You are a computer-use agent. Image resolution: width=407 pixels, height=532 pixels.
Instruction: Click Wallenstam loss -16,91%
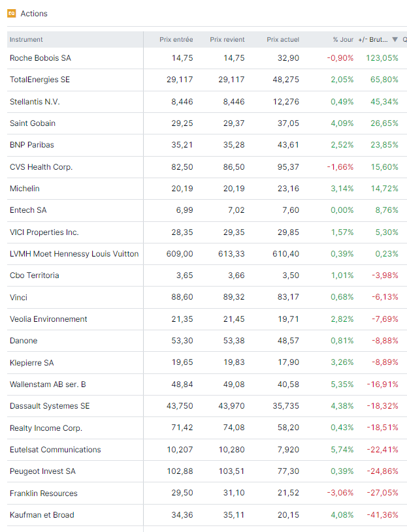tap(383, 384)
